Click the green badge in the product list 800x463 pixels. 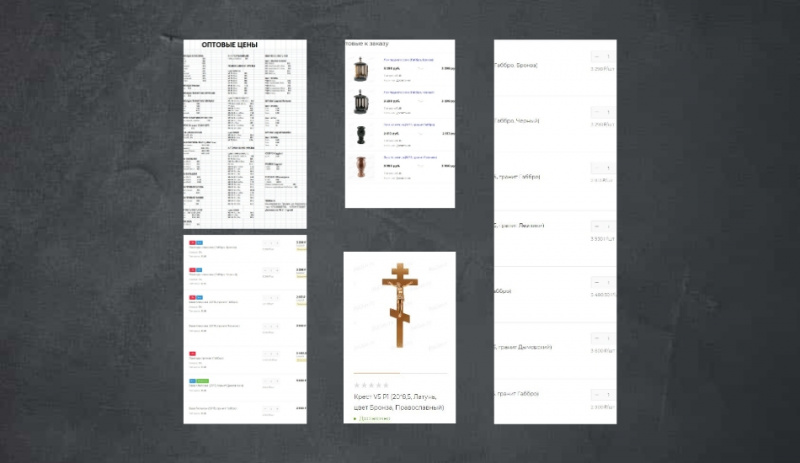[x=201, y=381]
